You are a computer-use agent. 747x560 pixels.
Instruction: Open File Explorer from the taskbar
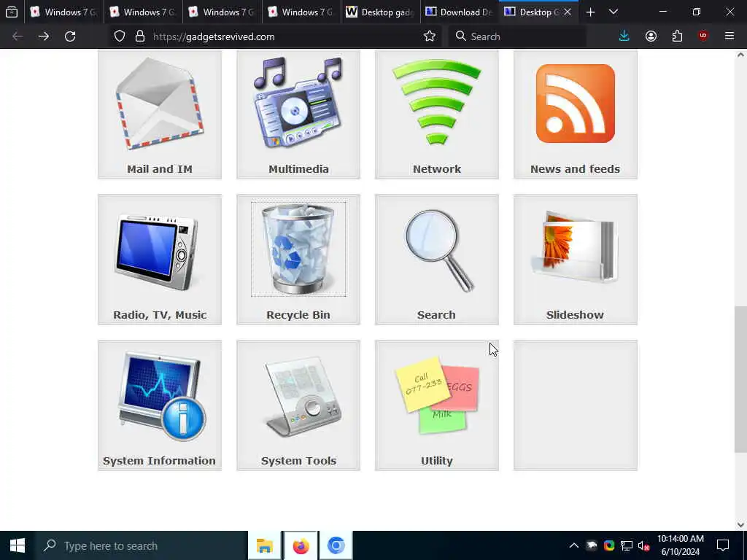point(265,545)
